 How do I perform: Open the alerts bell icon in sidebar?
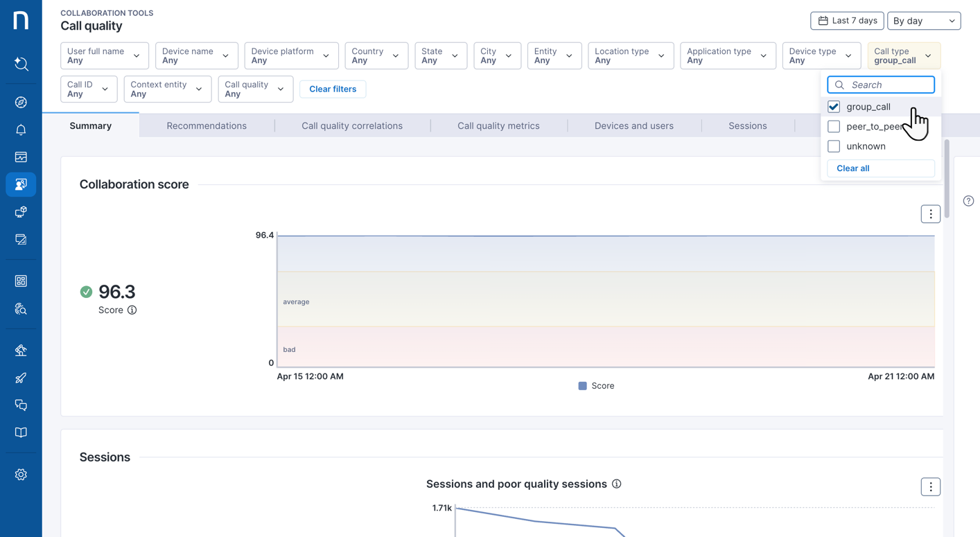[21, 130]
